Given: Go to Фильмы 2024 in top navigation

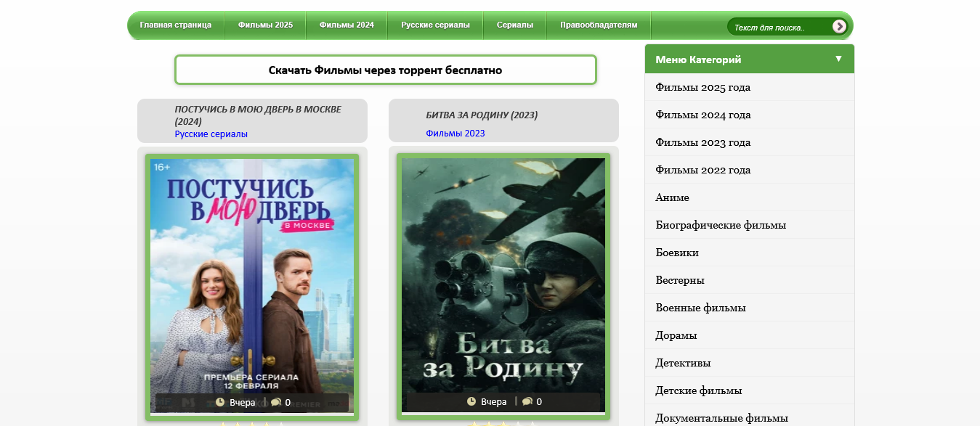Looking at the screenshot, I should click(347, 25).
